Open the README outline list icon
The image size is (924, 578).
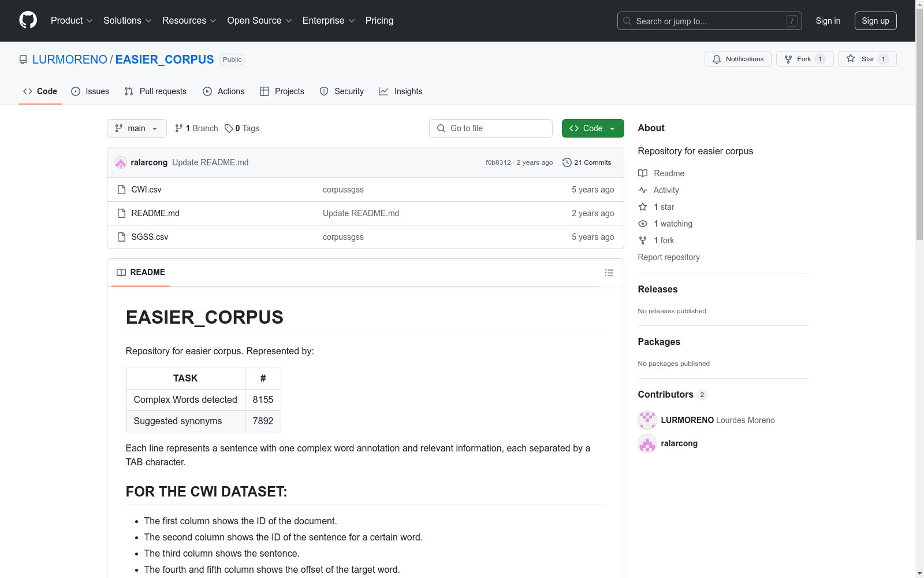click(609, 273)
